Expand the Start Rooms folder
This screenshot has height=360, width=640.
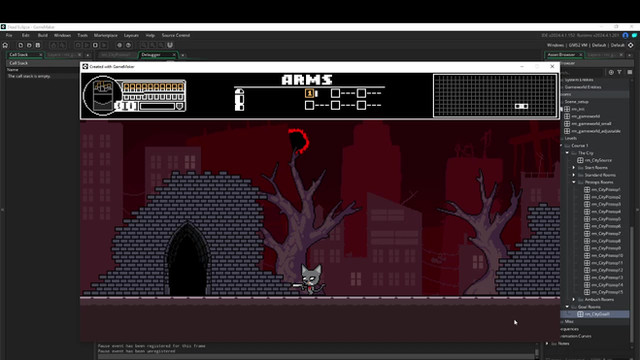573,168
